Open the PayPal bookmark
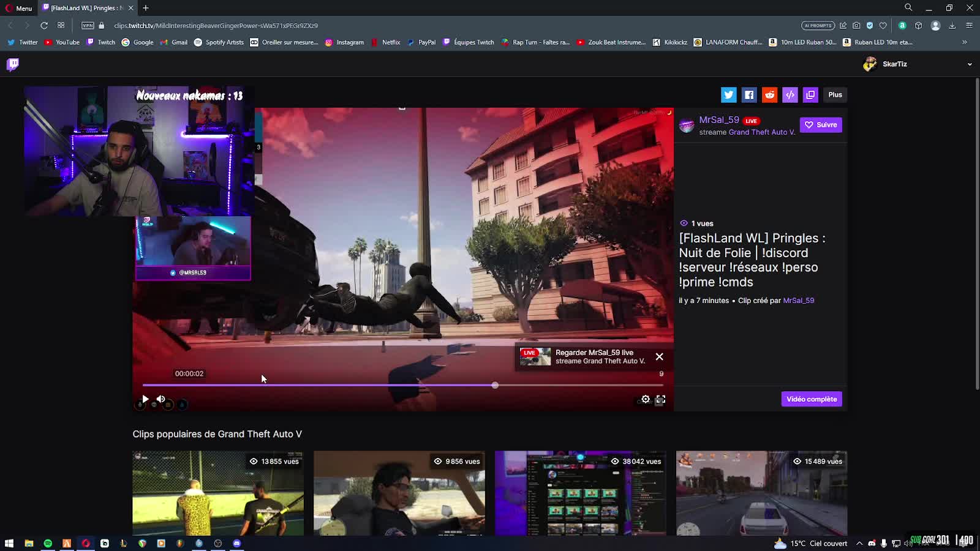 coord(421,42)
